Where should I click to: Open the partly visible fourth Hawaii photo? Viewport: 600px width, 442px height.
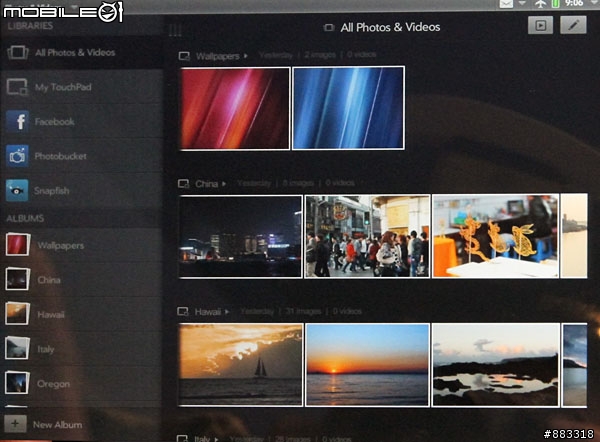pyautogui.click(x=574, y=365)
